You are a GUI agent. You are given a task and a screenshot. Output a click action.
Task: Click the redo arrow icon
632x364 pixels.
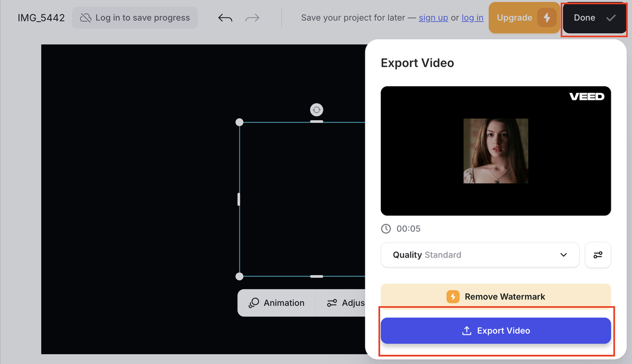point(252,18)
